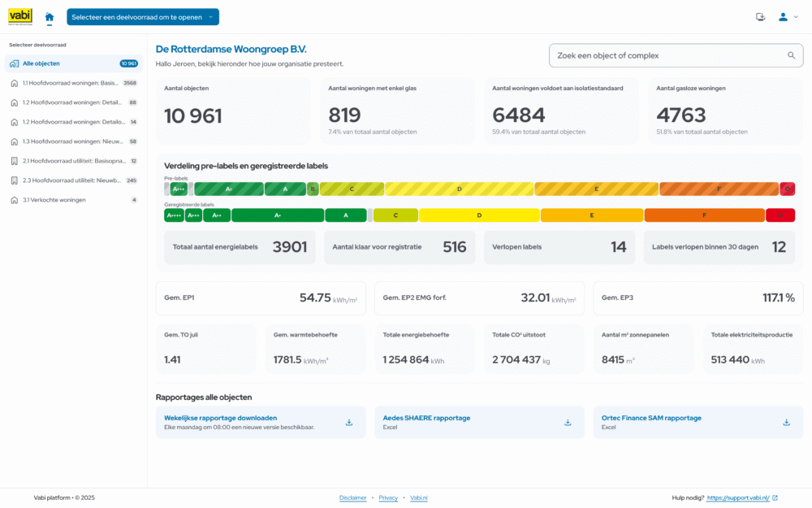812x508 pixels.
Task: Click the 'Aantal objecten' card
Action: pos(234,111)
